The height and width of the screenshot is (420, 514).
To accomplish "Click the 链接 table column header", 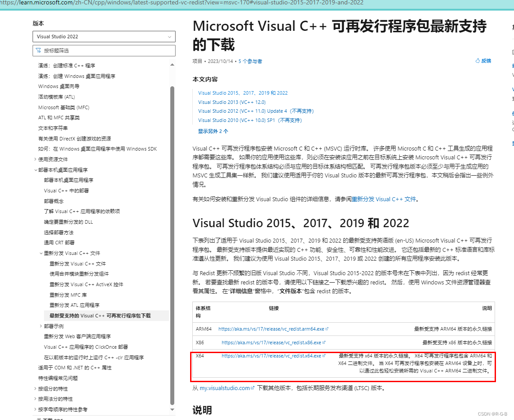I will (274, 308).
